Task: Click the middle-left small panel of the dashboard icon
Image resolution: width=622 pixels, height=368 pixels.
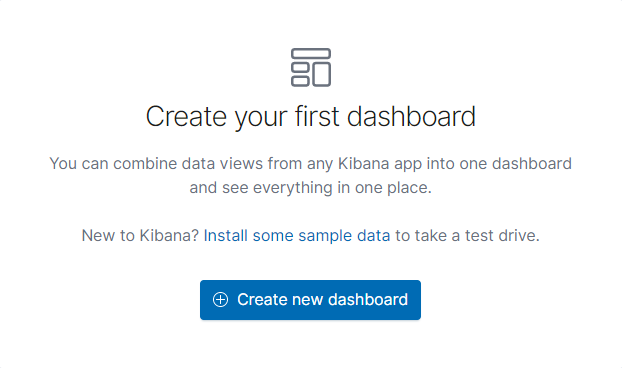Action: point(300,67)
